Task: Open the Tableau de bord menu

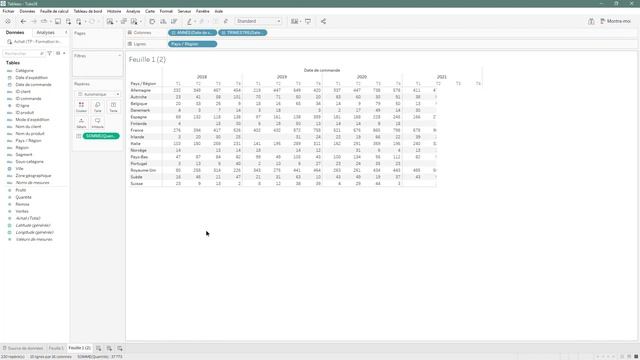Action: point(88,11)
